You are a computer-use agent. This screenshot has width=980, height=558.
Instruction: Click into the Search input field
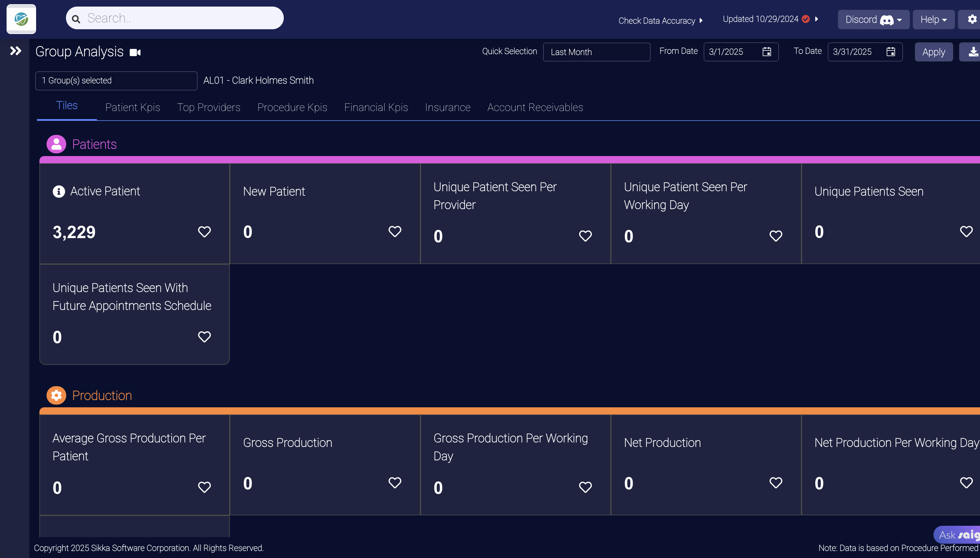pyautogui.click(x=180, y=18)
